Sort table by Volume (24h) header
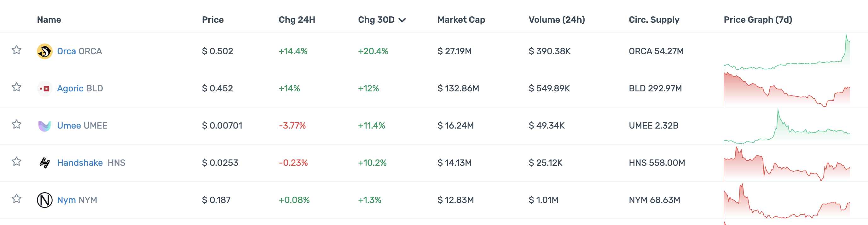Viewport: 868px width, 225px height. click(x=556, y=20)
